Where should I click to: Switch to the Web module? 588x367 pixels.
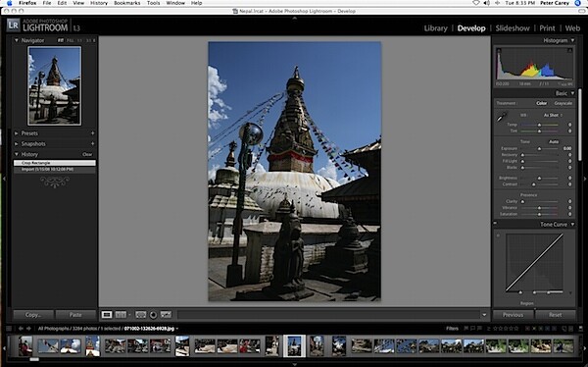[572, 28]
